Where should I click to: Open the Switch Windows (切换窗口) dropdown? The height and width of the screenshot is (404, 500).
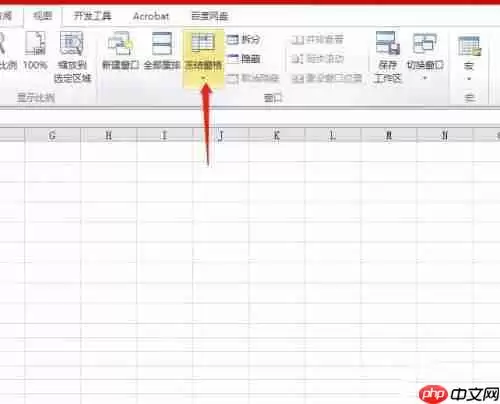coord(425,56)
